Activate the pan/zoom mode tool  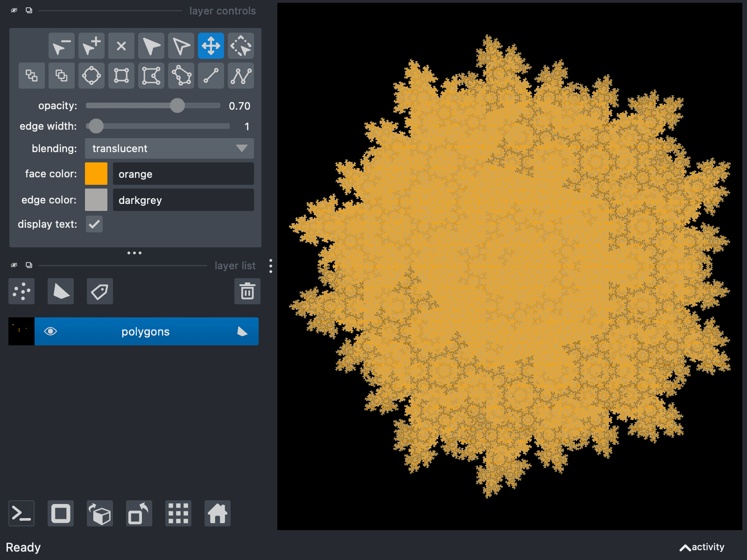211,46
